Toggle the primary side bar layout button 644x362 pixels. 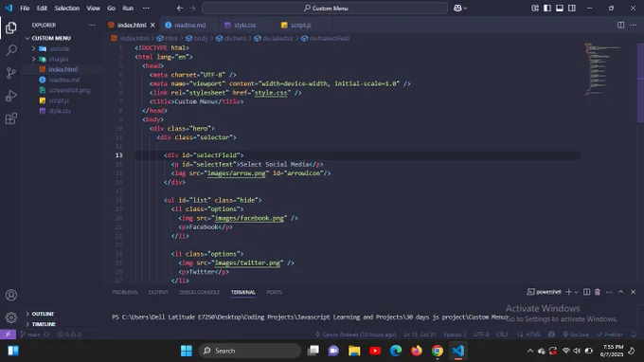[x=547, y=9]
